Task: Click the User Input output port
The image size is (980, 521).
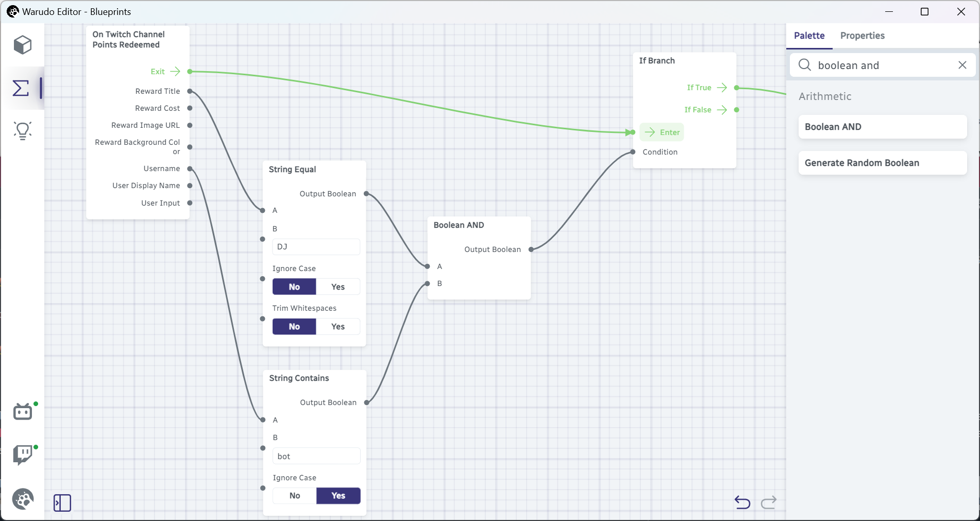Action: [x=190, y=203]
